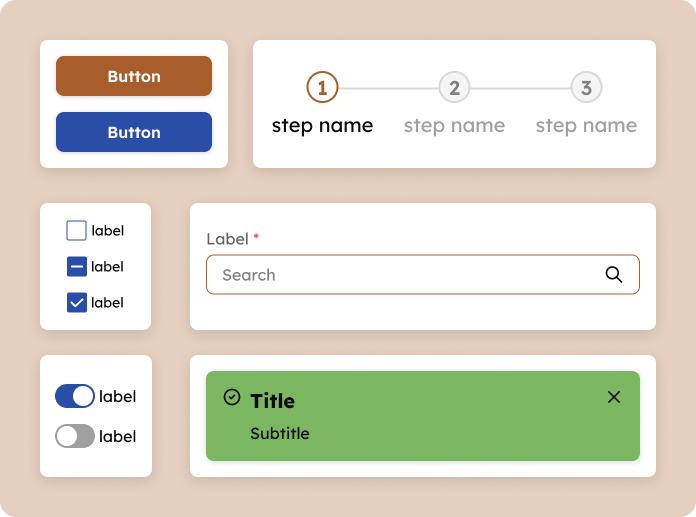Enable the gray disabled toggle switch
696x517 pixels.
pyautogui.click(x=75, y=436)
